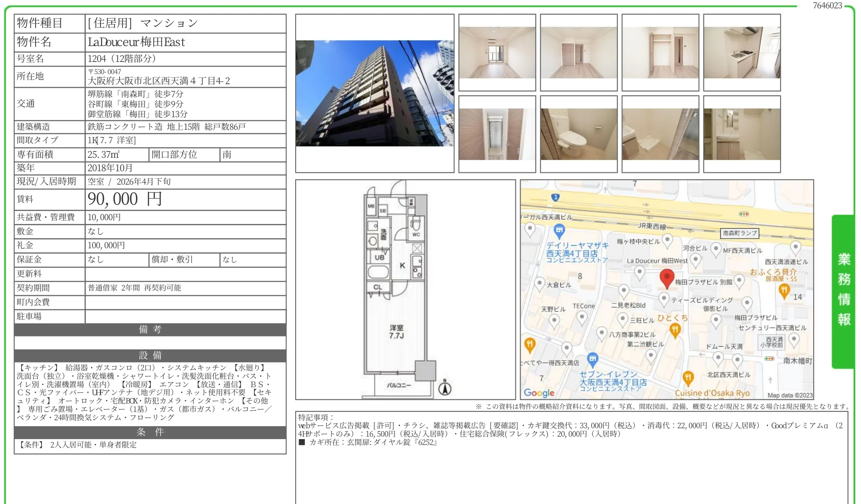
Task: Open the washbasin vanity photo thumbnail
Action: [742, 134]
